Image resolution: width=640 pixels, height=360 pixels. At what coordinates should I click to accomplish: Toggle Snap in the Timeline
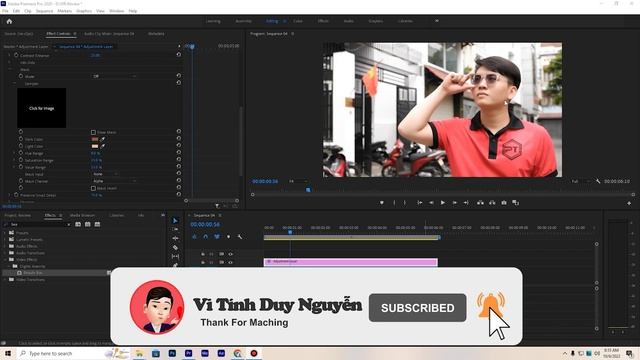click(205, 237)
